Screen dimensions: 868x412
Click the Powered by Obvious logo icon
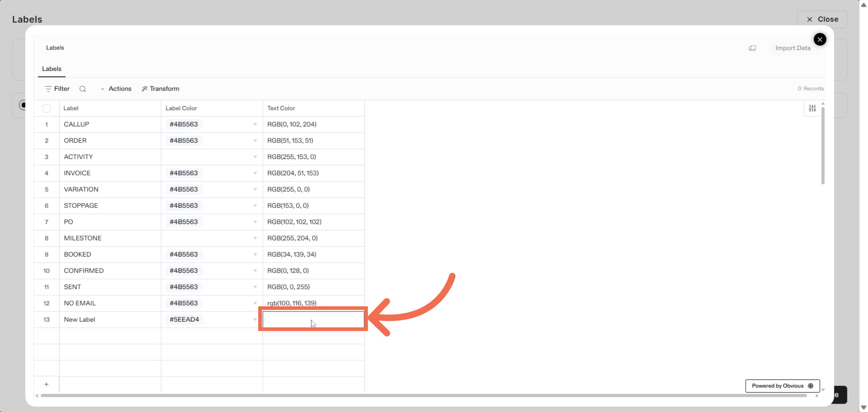coord(811,386)
